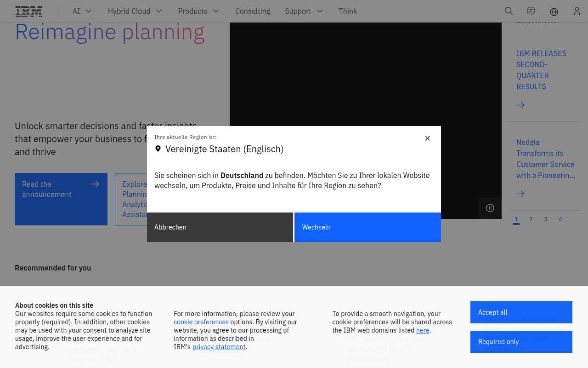Viewport: 588px width, 368px height.
Task: Go to news page 4
Action: coord(560,219)
